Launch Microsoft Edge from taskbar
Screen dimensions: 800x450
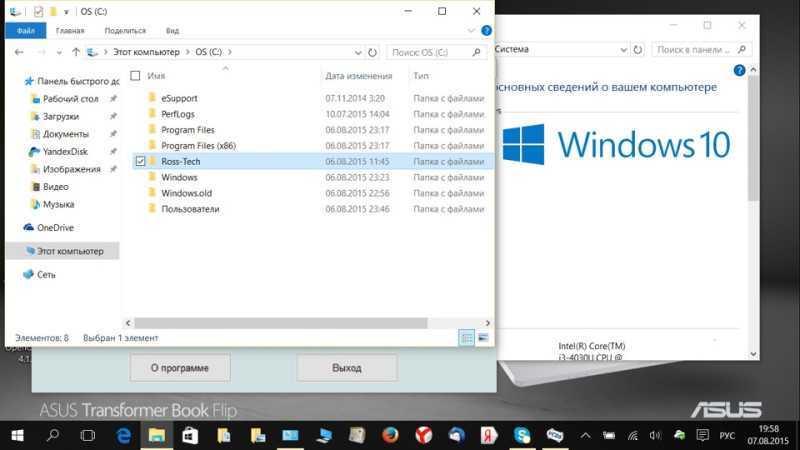[123, 435]
